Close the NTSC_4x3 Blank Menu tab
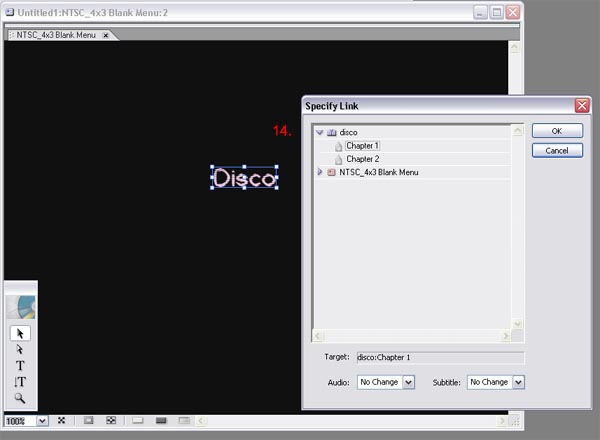Image resolution: width=600 pixels, height=440 pixels. point(106,35)
